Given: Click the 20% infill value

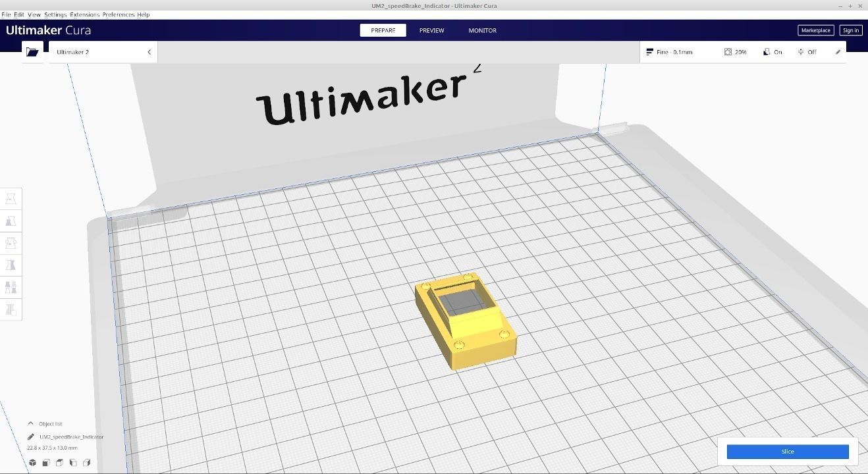Looking at the screenshot, I should point(741,52).
